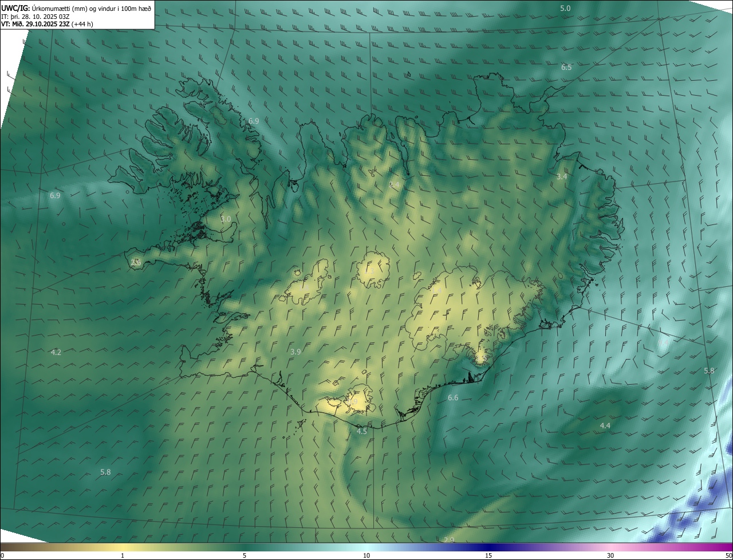Click the "VT: Mið. 29.10.2025 23Z (+44 h)" line
Viewport: 733px width, 560px height.
point(47,24)
